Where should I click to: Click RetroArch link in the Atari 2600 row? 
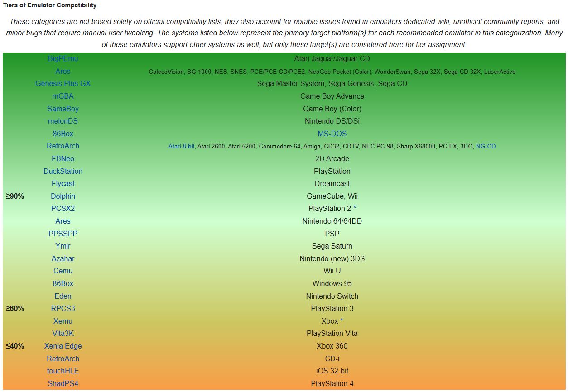pos(63,146)
